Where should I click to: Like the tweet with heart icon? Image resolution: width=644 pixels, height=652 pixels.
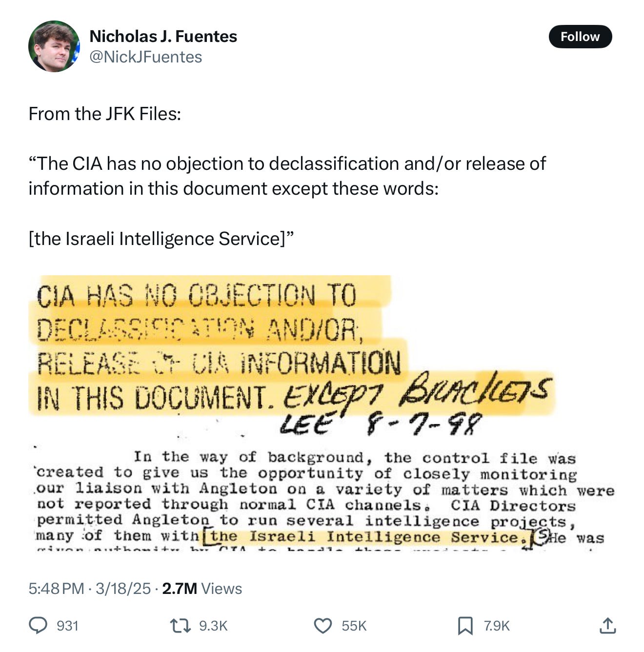322,625
